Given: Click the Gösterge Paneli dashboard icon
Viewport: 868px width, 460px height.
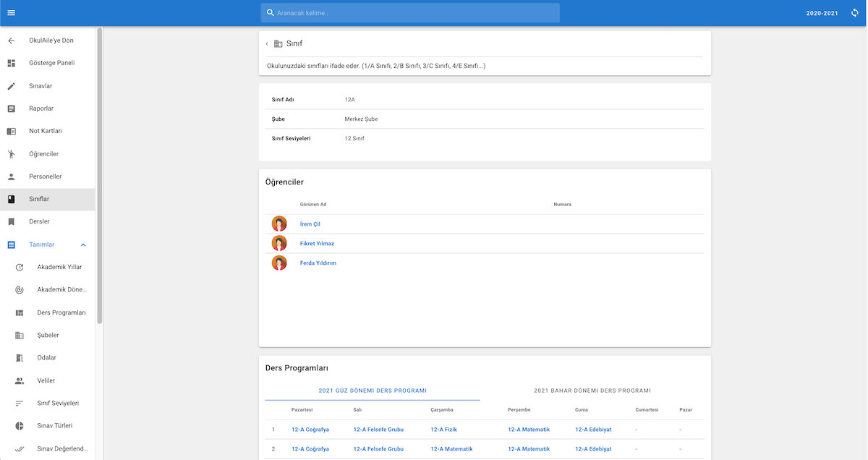Looking at the screenshot, I should (x=11, y=63).
